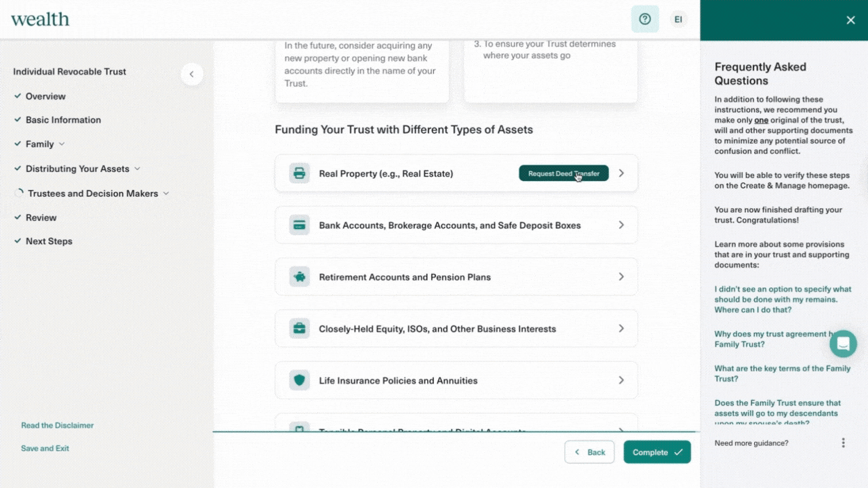Open FAQ link about Family Trust key terms
Screen dimensions: 868x488
tap(782, 373)
